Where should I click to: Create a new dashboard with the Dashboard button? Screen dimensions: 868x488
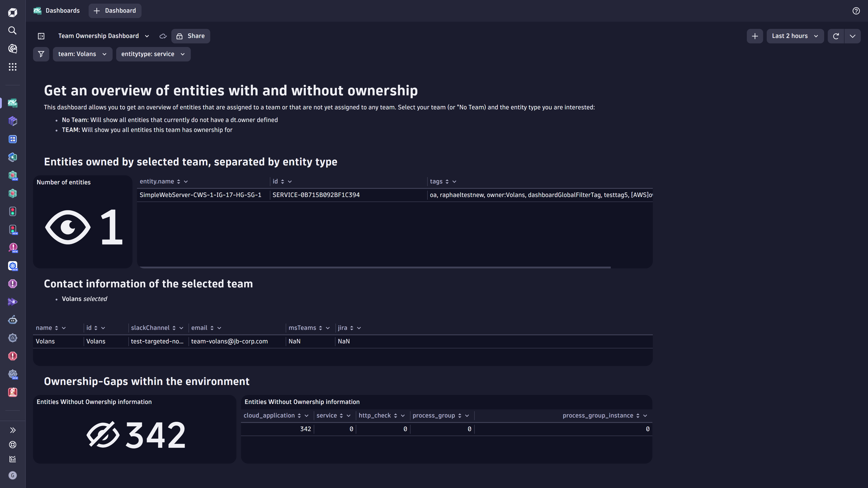115,10
